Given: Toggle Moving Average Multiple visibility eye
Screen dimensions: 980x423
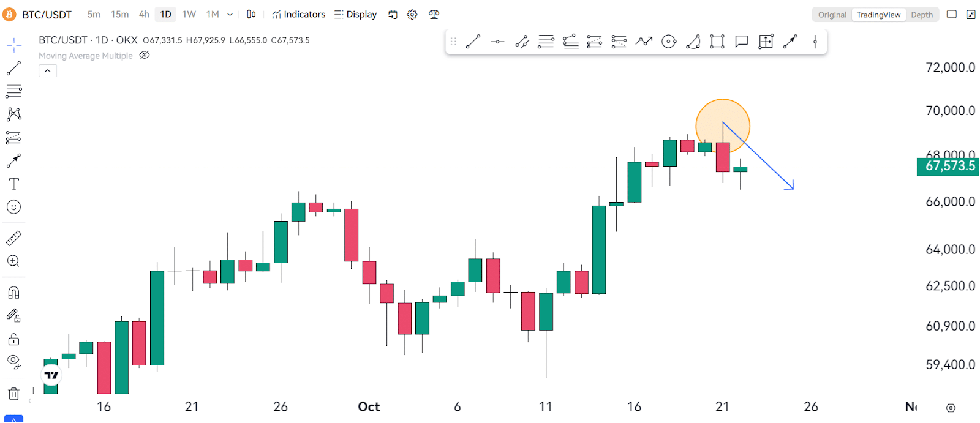Looking at the screenshot, I should click(145, 55).
